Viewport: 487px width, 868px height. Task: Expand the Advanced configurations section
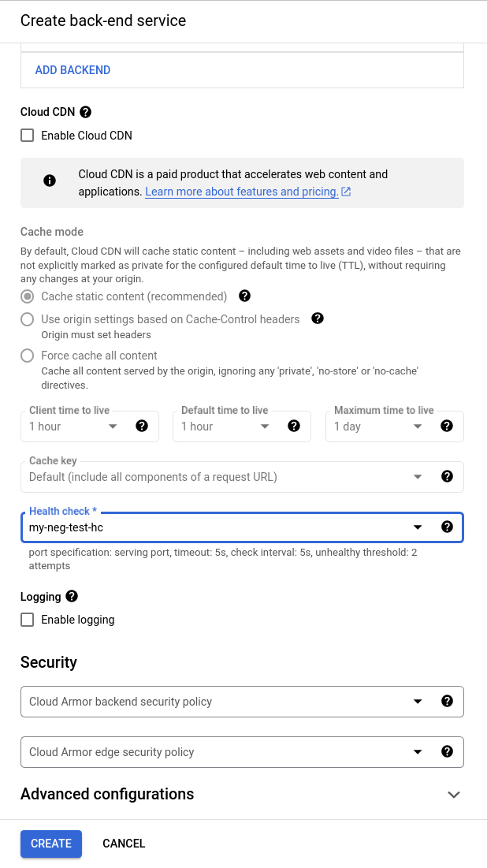(454, 795)
